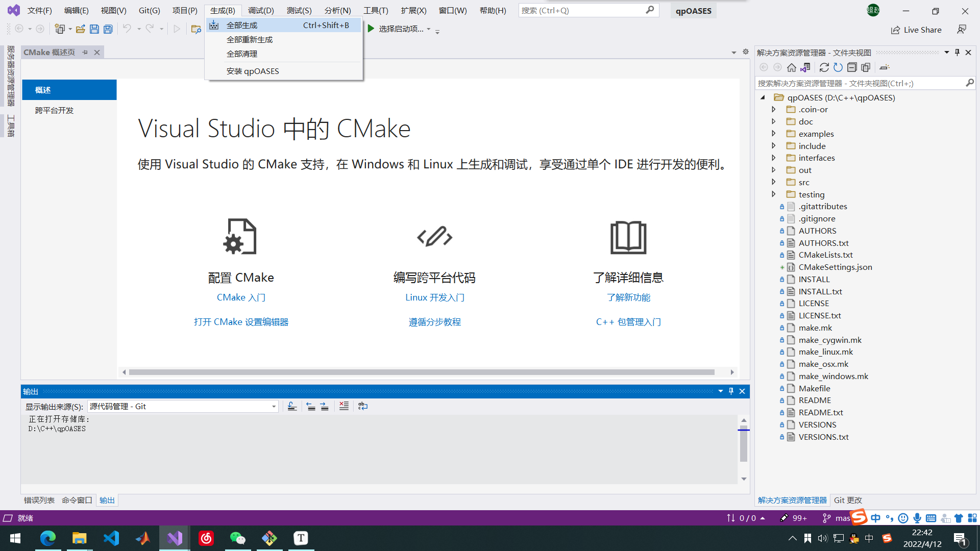Expand the doc folder node
980x551 pixels.
pos(774,121)
